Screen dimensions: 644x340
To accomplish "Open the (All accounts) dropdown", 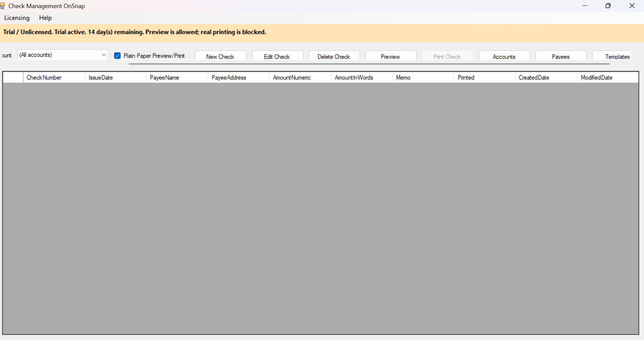I will (x=104, y=54).
